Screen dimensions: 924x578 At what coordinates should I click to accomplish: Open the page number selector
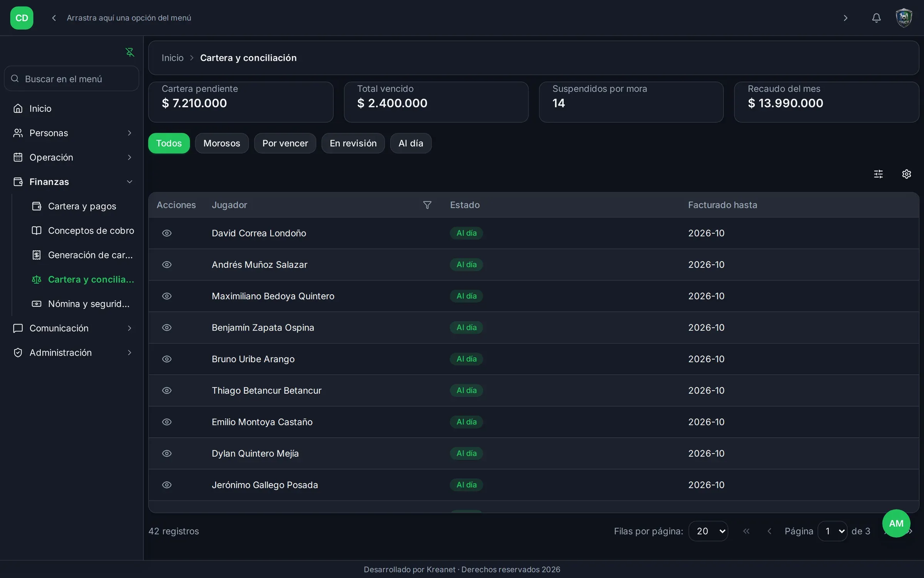832,531
